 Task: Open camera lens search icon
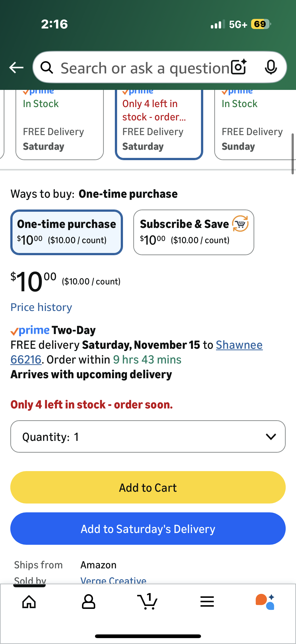(239, 67)
